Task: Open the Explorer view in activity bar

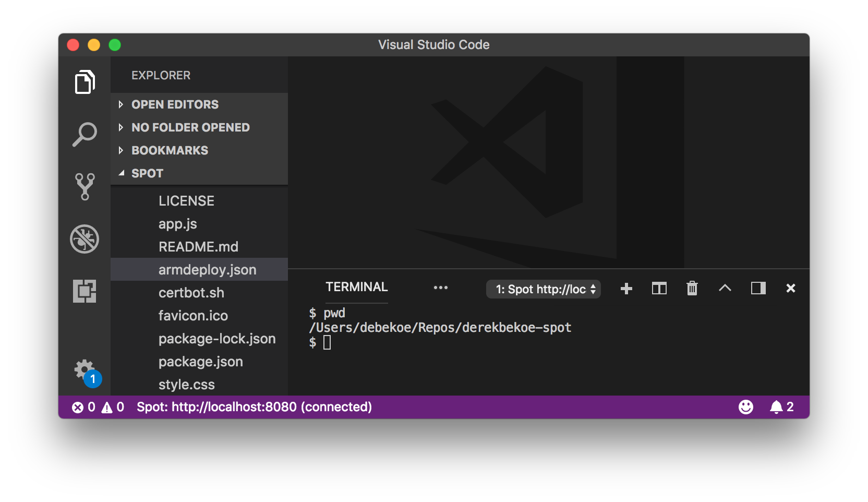Action: pyautogui.click(x=85, y=82)
